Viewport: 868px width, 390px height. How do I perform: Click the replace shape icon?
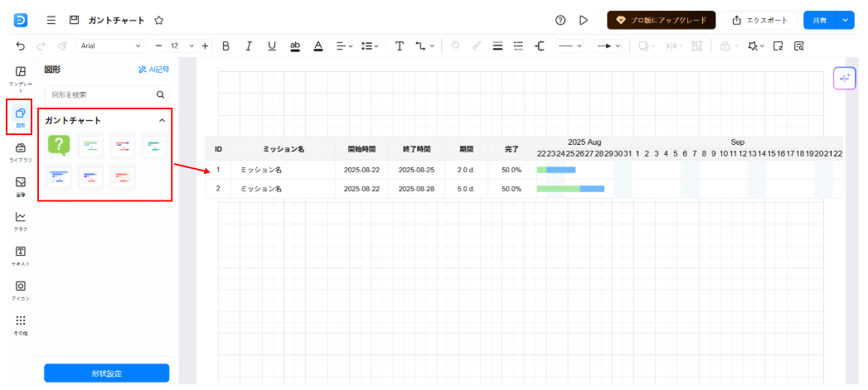778,46
